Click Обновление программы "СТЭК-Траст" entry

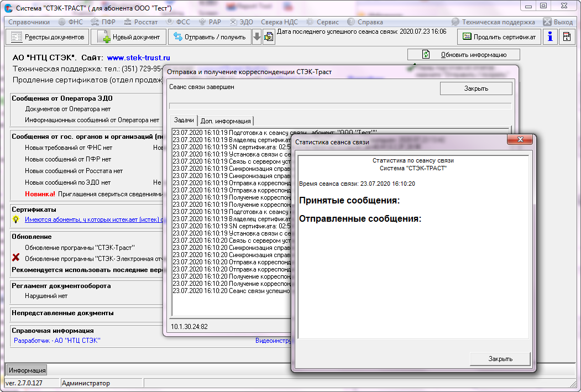(80, 248)
